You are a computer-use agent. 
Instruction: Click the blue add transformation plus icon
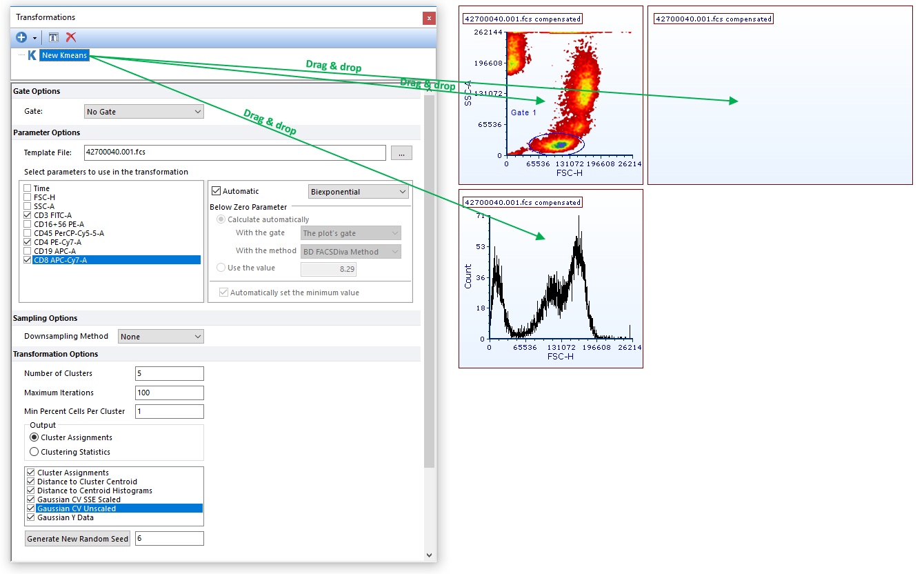pos(21,37)
